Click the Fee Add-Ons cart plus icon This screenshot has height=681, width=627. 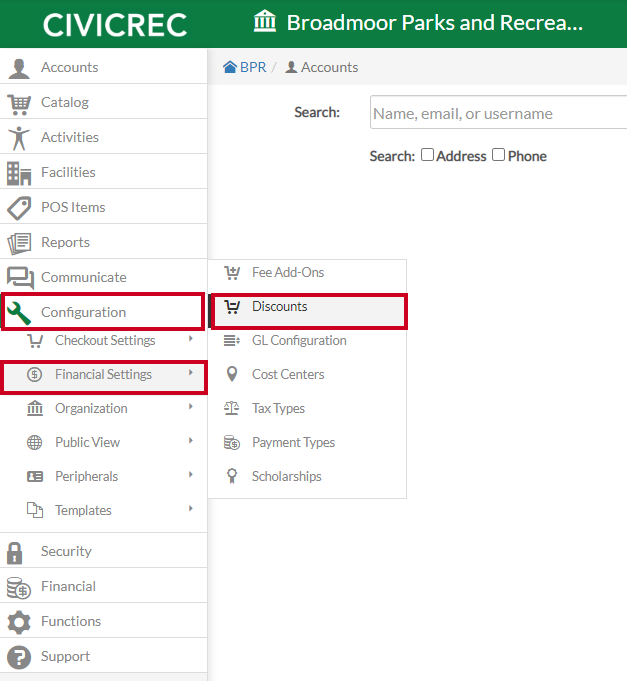click(x=232, y=273)
